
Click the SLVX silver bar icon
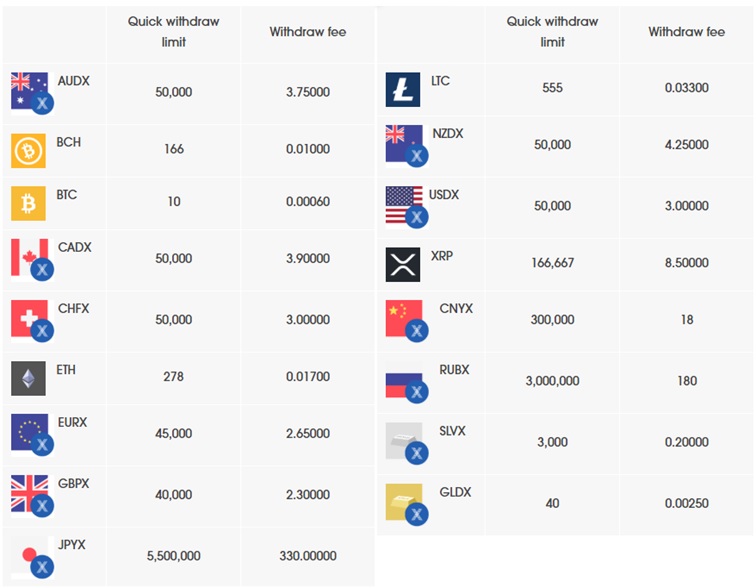[x=406, y=443]
